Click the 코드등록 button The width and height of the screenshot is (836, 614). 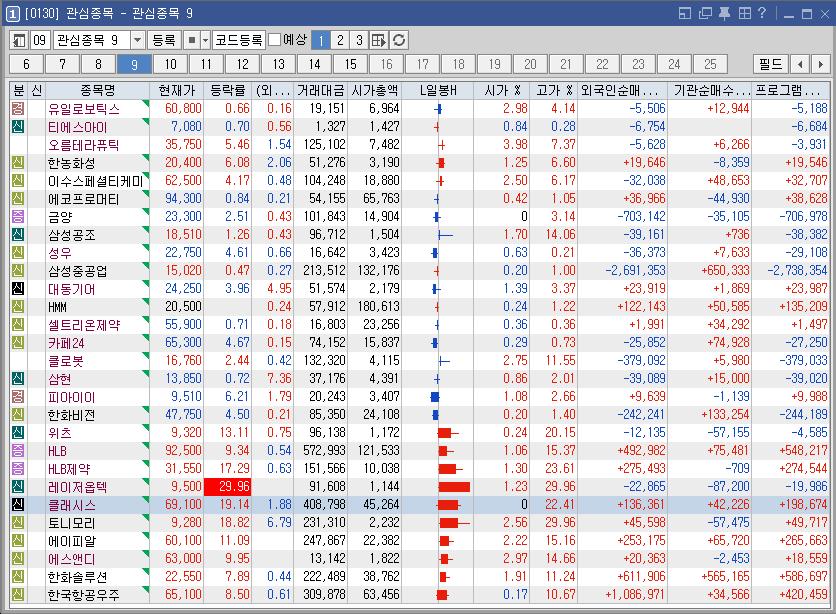pyautogui.click(x=239, y=41)
